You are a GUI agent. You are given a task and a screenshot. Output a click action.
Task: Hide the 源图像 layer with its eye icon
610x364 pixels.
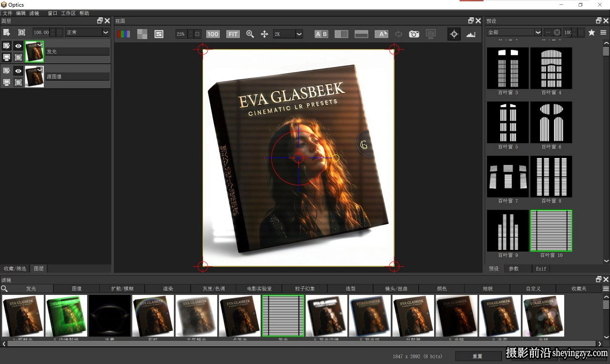coord(18,71)
